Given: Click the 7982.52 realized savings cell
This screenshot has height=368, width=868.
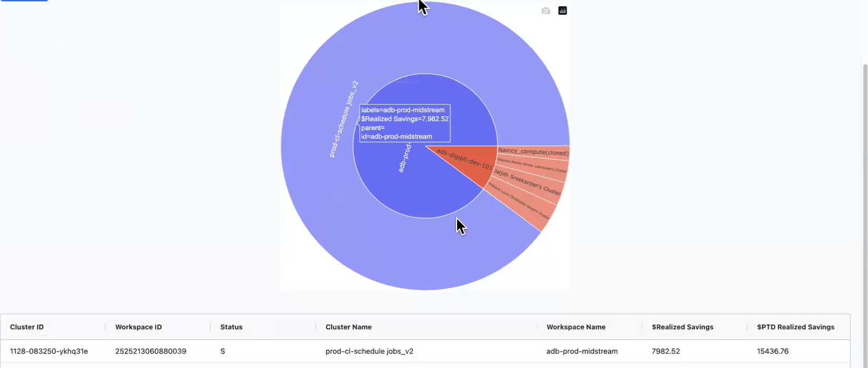Looking at the screenshot, I should point(665,351).
